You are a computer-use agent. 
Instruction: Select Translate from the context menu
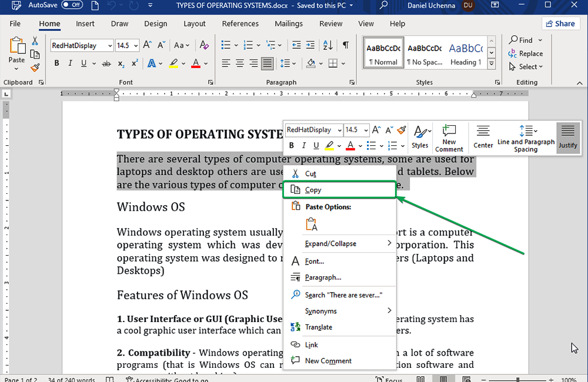point(318,327)
